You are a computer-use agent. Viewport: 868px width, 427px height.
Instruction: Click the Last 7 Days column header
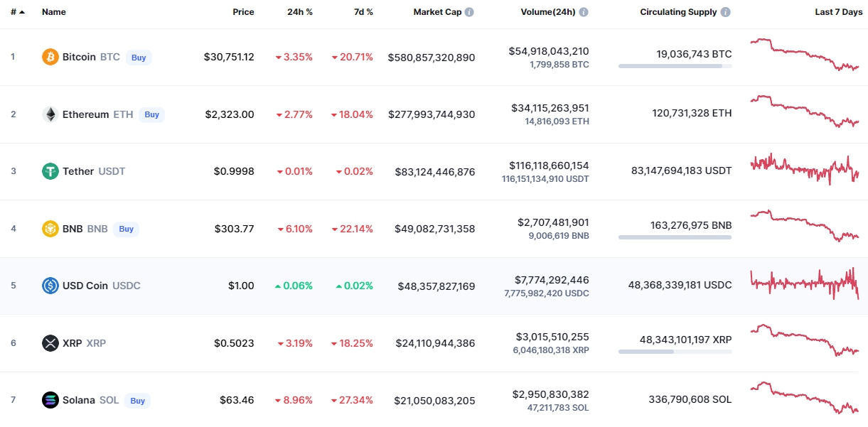pyautogui.click(x=838, y=12)
